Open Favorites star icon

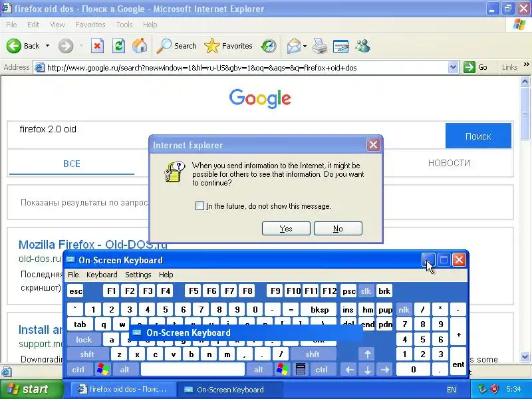pyautogui.click(x=212, y=46)
